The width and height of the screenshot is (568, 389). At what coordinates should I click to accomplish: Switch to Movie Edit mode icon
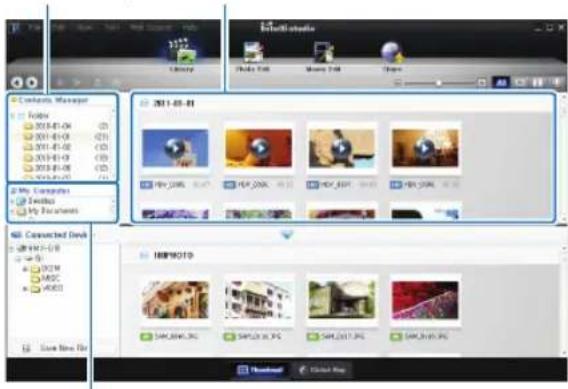click(323, 53)
